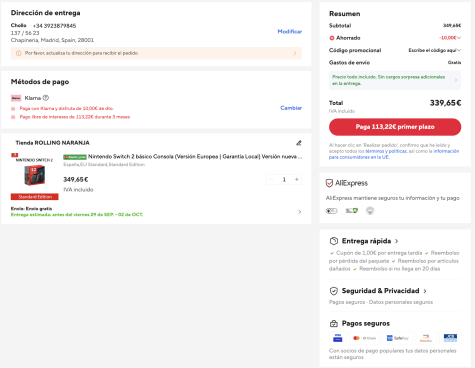Image resolution: width=475 pixels, height=368 pixels.
Task: Open the promo code entry dropdown
Action: pos(435,50)
